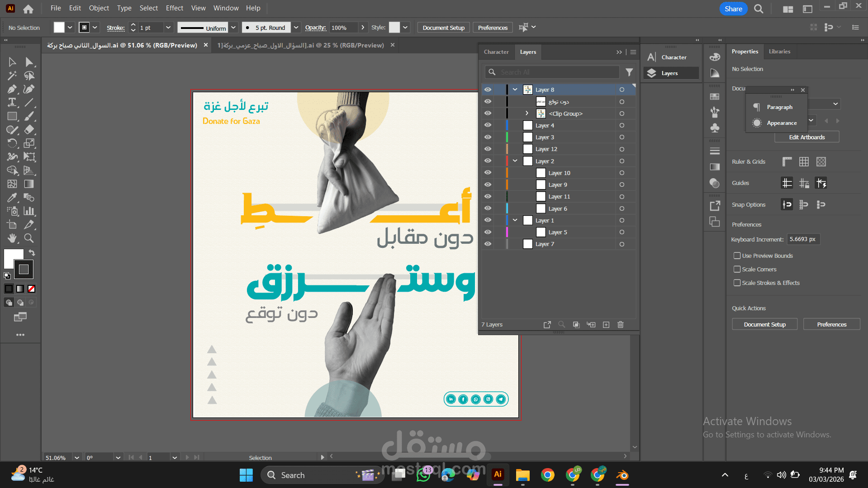Click Preferences under Quick Actions

[832, 324]
